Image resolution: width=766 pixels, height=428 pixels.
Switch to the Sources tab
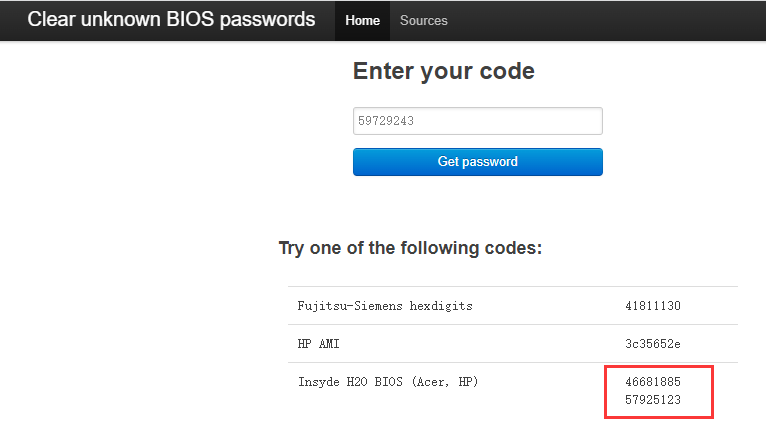pos(424,20)
